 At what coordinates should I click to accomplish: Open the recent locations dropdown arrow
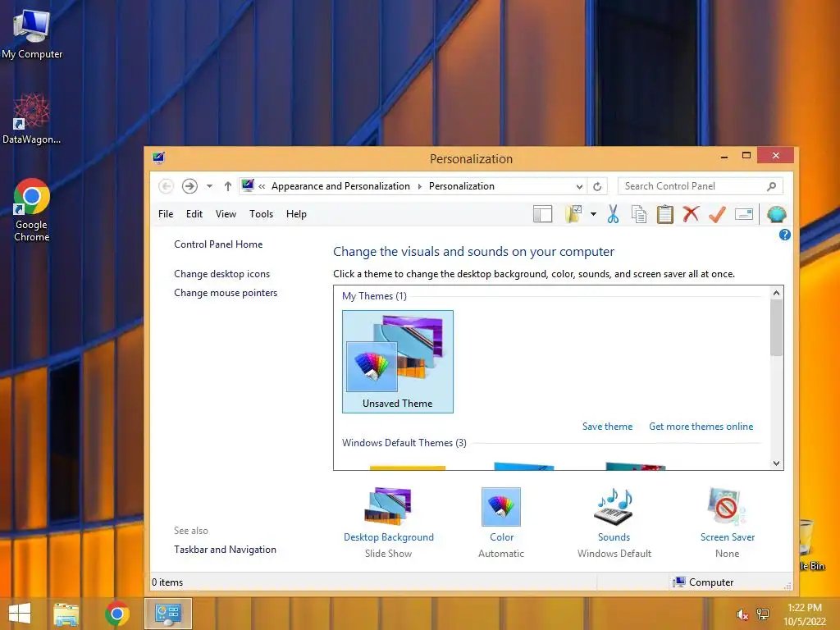click(x=209, y=186)
